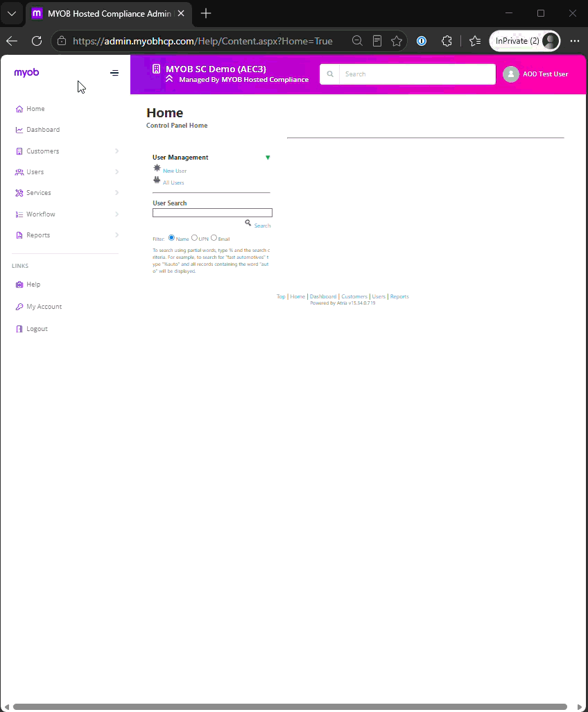This screenshot has height=712, width=588.
Task: Open browser settings and more menu
Action: [x=575, y=41]
